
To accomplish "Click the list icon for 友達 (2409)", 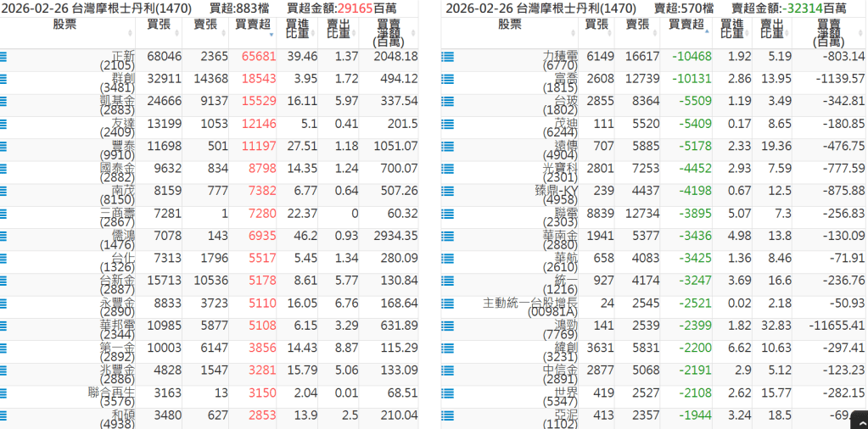I will coord(3,124).
